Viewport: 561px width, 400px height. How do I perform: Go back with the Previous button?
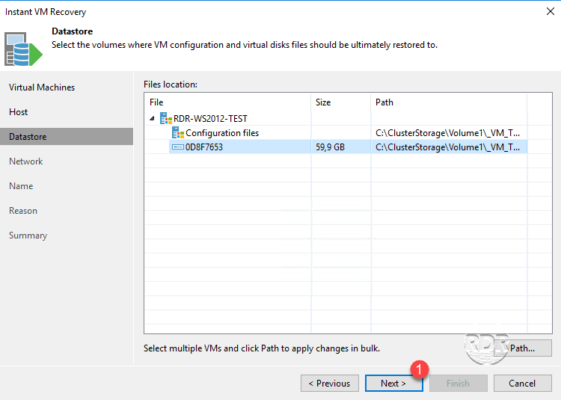pyautogui.click(x=330, y=383)
